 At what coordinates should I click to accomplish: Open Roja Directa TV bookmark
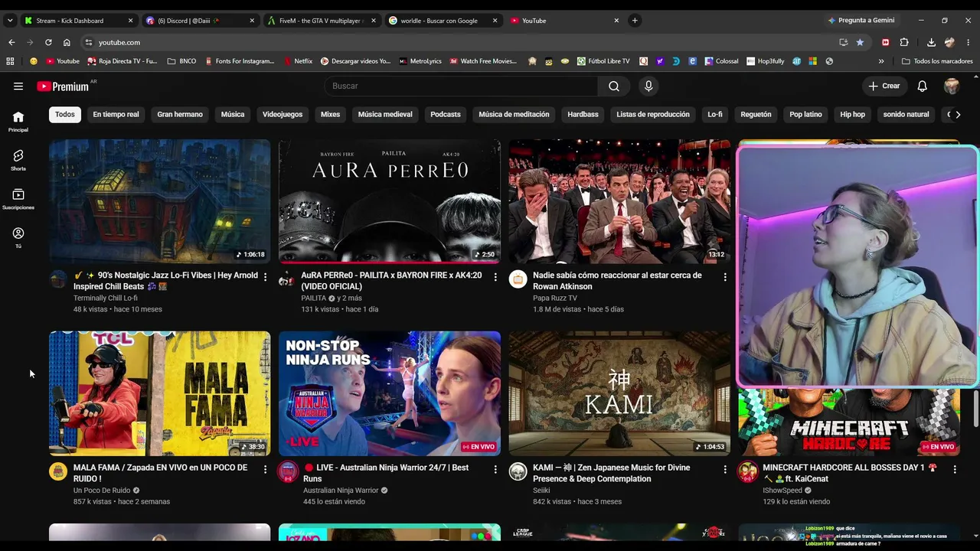[122, 61]
